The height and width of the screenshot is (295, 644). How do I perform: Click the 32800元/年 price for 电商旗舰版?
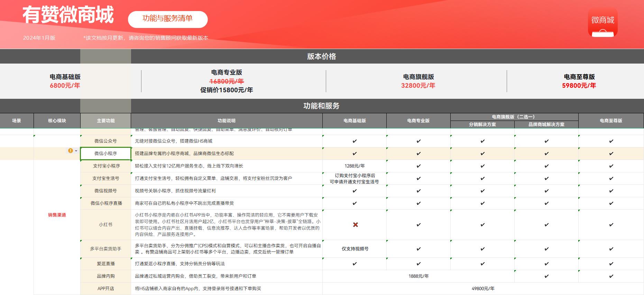(x=418, y=85)
